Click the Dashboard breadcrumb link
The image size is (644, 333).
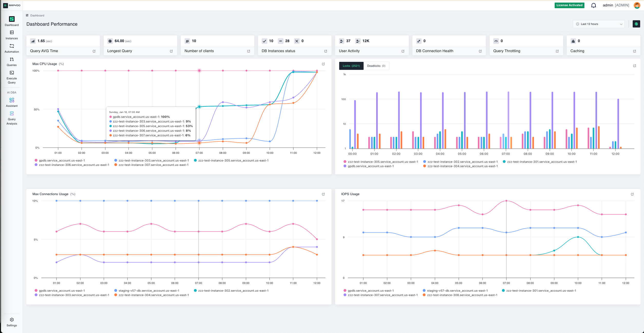point(37,15)
